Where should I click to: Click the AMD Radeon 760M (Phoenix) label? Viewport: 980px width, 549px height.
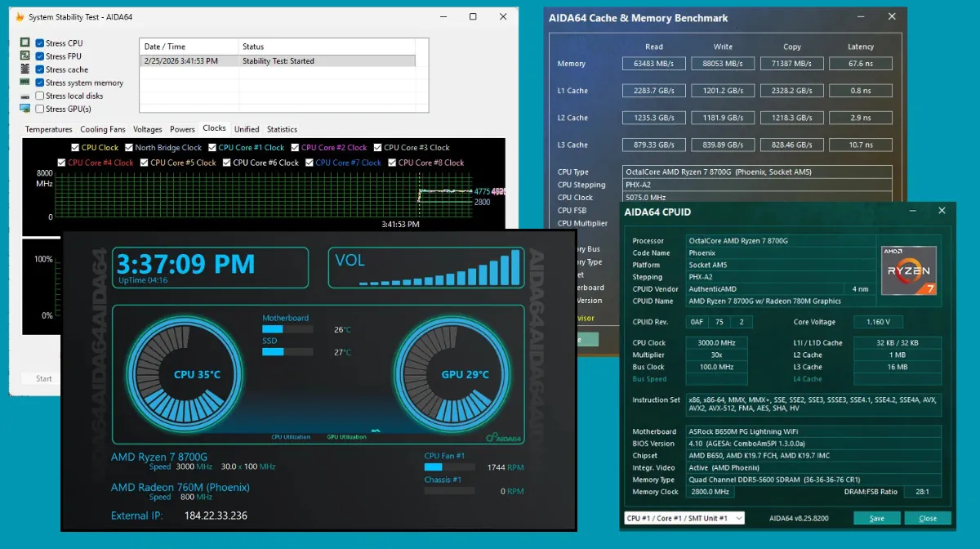tap(180, 487)
